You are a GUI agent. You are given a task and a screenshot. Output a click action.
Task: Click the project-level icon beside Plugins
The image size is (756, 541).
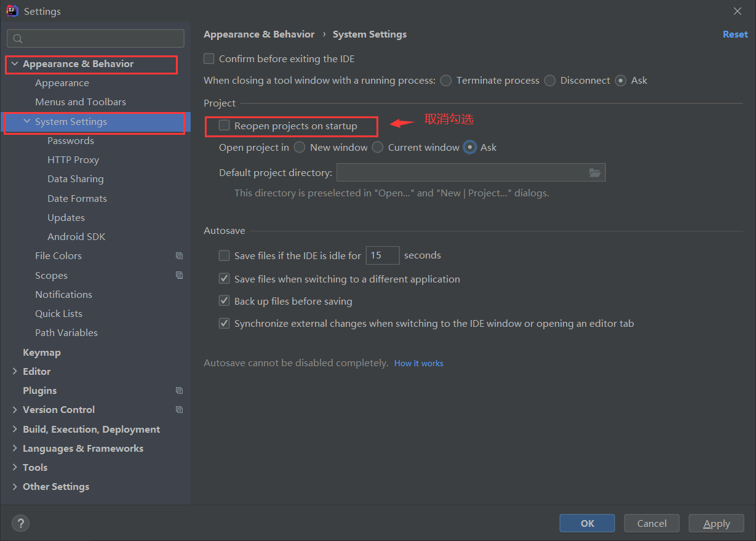[x=179, y=390]
